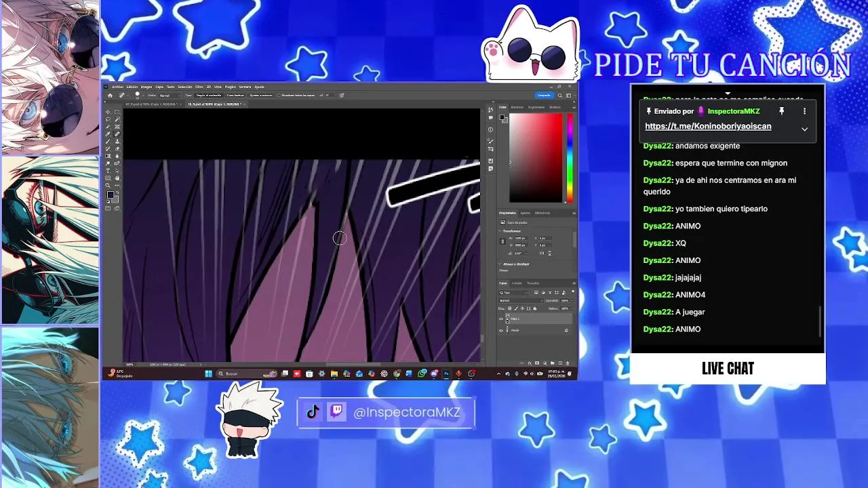Switch to the Canales tab
This screenshot has width=868, height=488.
click(517, 283)
